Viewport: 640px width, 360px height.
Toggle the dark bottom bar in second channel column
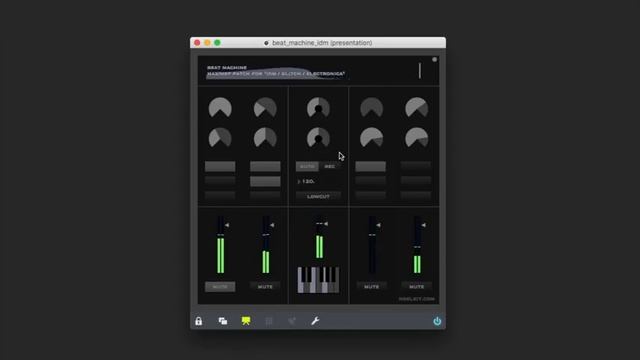pos(265,195)
